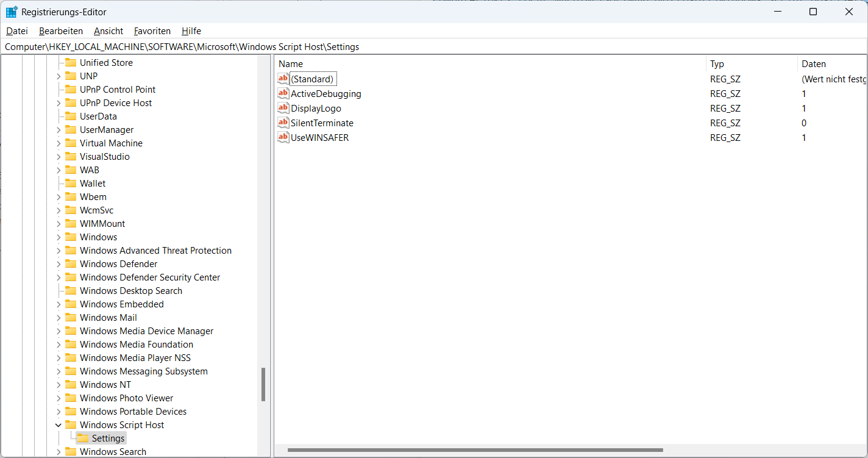Select the Windows Portable Devices key
This screenshot has height=458, width=868.
pos(133,412)
